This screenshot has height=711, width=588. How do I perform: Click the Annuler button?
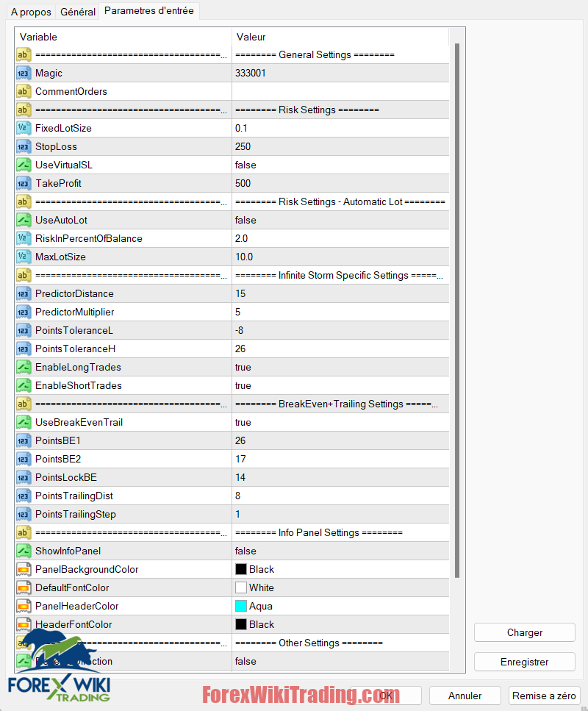(x=465, y=696)
